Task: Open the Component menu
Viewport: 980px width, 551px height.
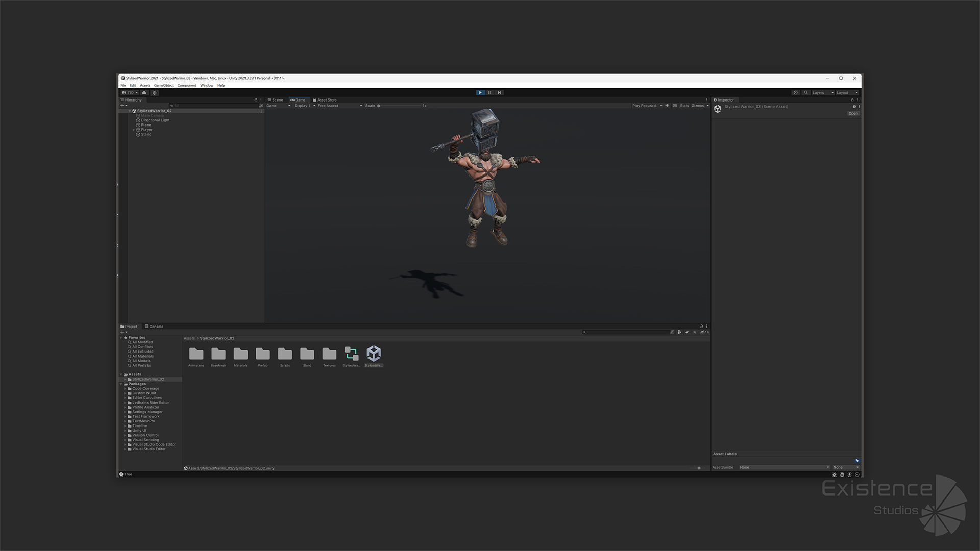Action: click(187, 85)
